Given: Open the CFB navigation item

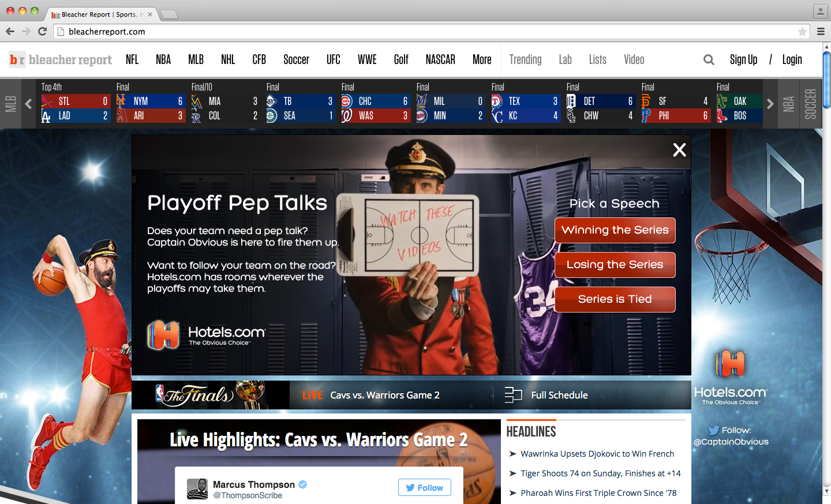Looking at the screenshot, I should point(259,59).
